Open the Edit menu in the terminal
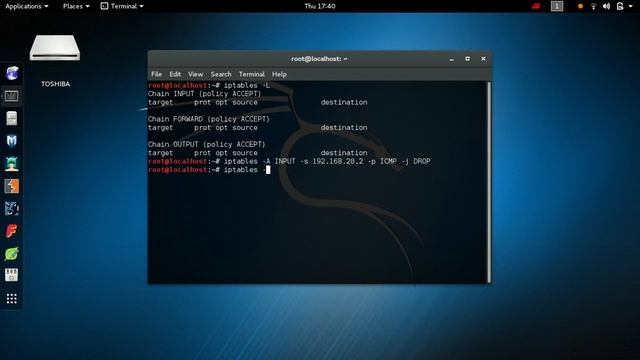 (175, 74)
